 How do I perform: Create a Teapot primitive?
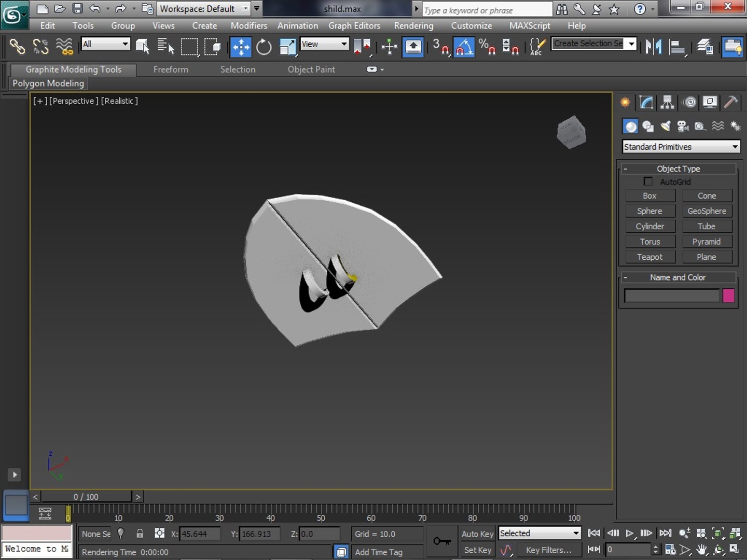[650, 257]
